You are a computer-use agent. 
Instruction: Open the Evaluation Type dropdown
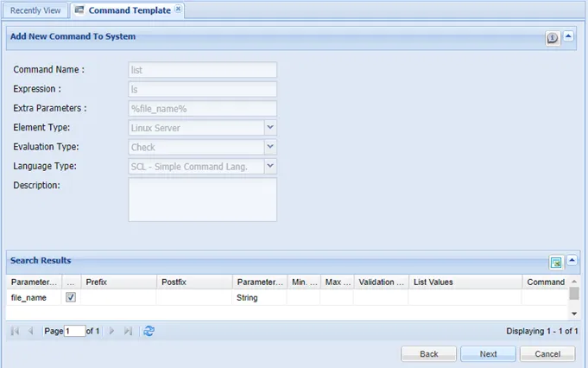(x=269, y=147)
